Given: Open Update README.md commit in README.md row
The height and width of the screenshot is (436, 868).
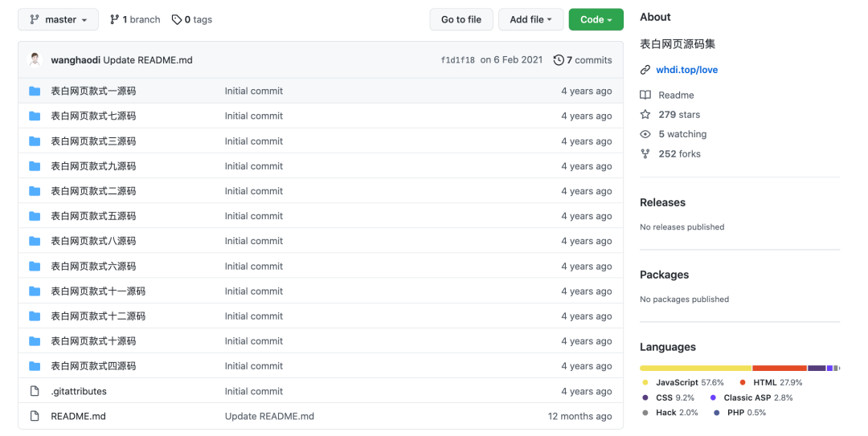Looking at the screenshot, I should (269, 416).
